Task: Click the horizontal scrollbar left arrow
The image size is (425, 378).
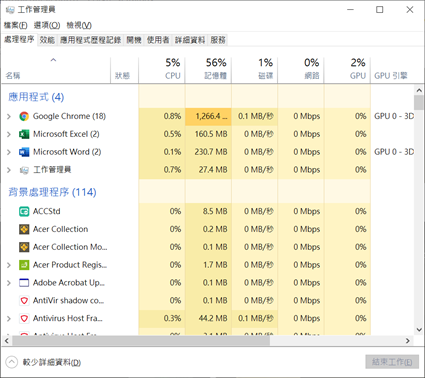Action: click(x=6, y=341)
